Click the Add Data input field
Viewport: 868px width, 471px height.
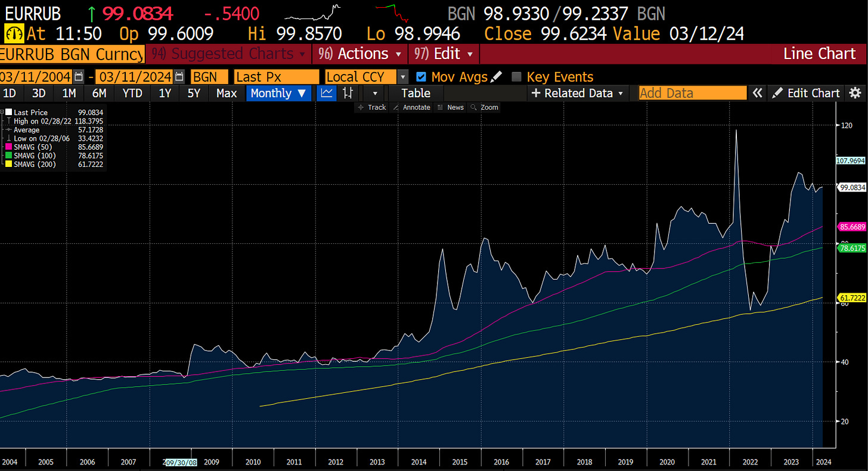click(693, 93)
